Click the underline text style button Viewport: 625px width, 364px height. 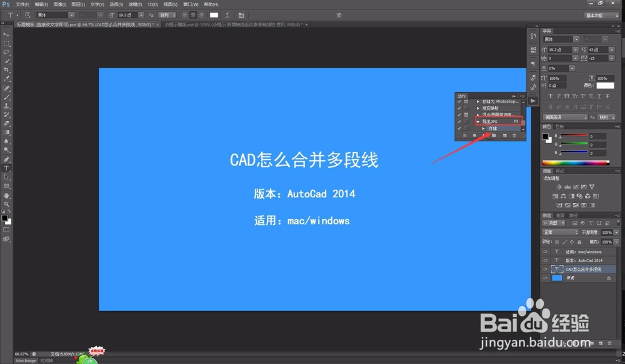(x=599, y=96)
